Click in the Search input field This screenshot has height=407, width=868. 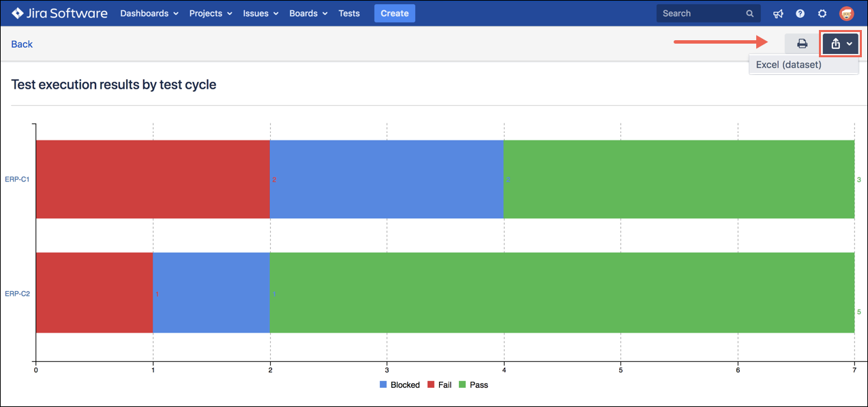click(699, 14)
